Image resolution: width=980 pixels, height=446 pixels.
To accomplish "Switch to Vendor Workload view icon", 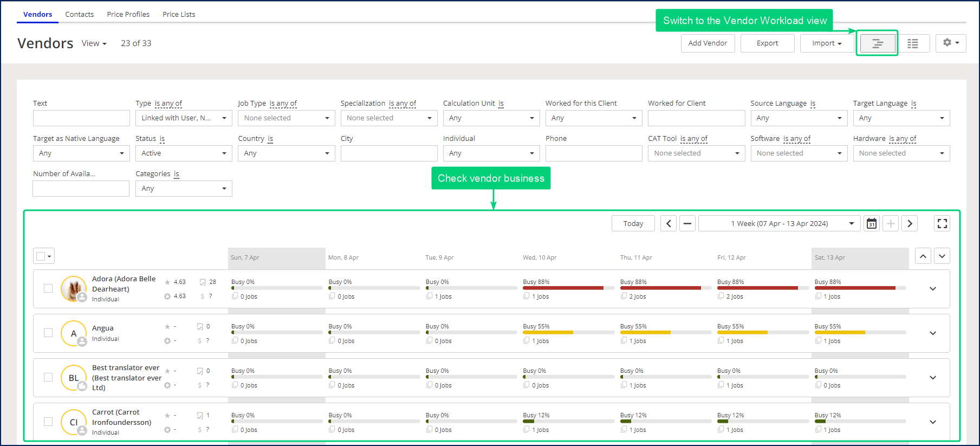I will click(x=877, y=43).
